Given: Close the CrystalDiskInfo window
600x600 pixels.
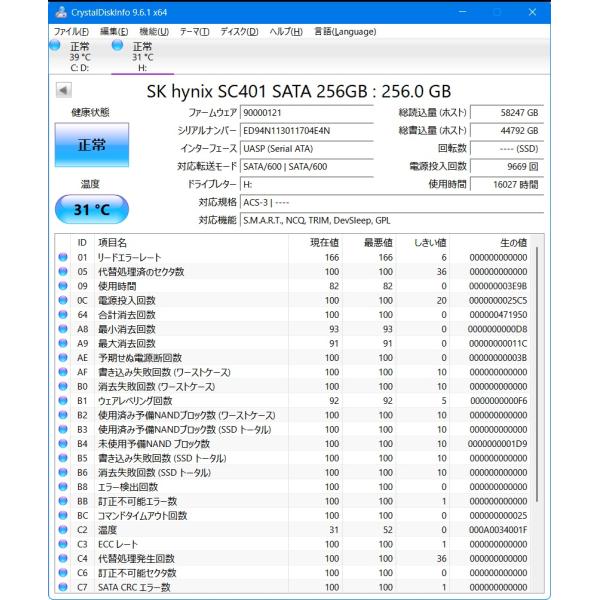Looking at the screenshot, I should pyautogui.click(x=532, y=12).
